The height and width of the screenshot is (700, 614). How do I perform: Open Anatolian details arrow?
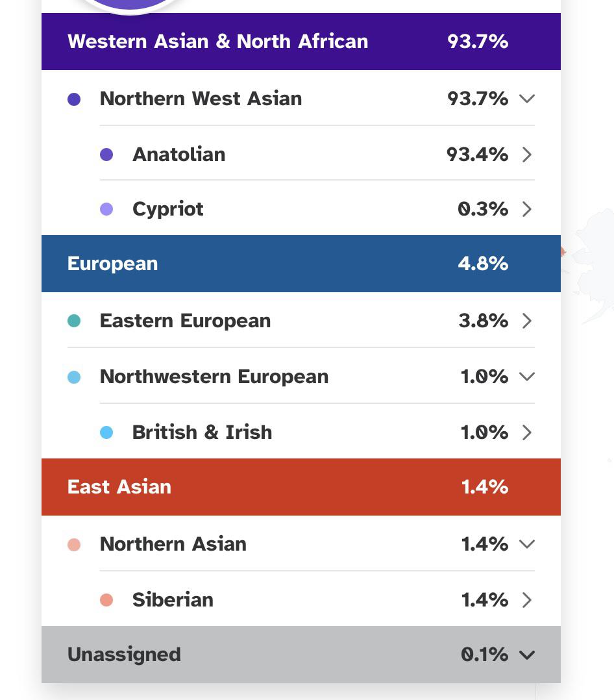[x=527, y=155]
